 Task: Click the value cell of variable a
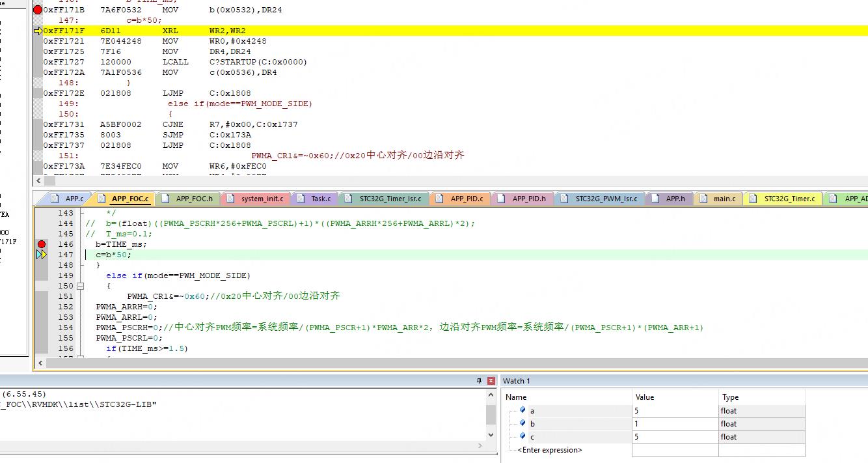(x=675, y=410)
